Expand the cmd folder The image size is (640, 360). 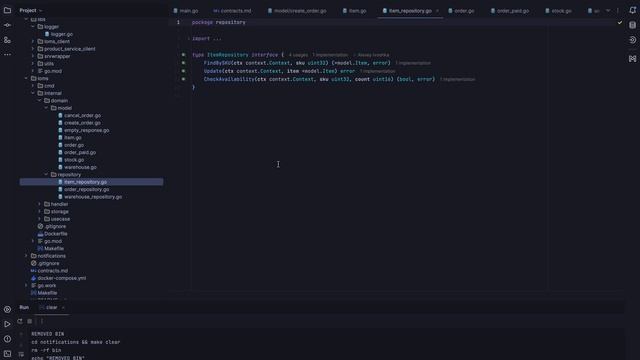pos(33,86)
